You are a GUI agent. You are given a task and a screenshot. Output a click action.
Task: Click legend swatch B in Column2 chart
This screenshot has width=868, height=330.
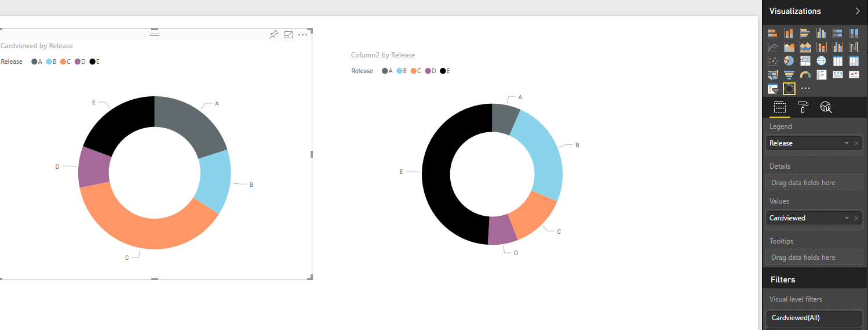point(399,71)
